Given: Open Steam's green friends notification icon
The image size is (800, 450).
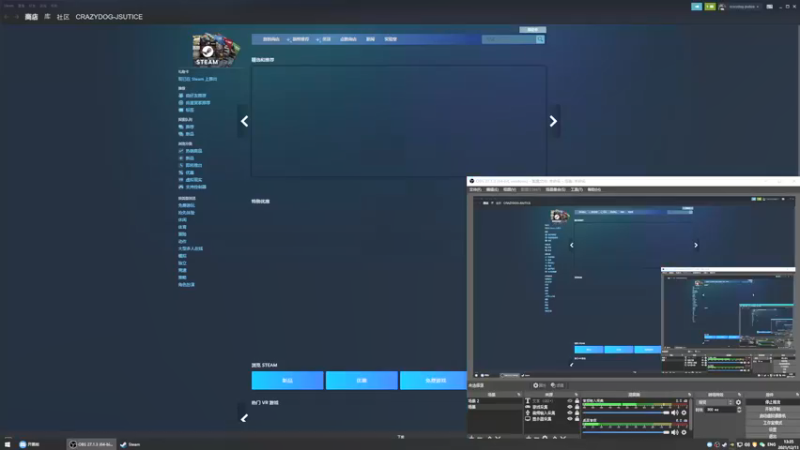Looking at the screenshot, I should 710,7.
